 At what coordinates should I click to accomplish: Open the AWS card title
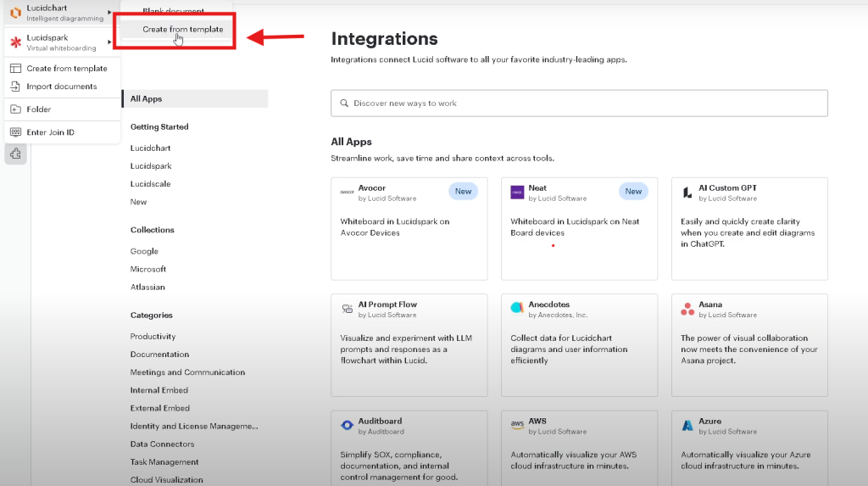pyautogui.click(x=537, y=422)
